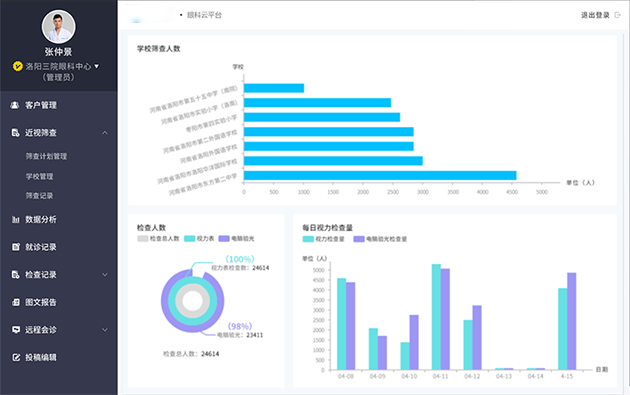Click the 远程会诊 monitor icon
630x395 pixels.
15,330
